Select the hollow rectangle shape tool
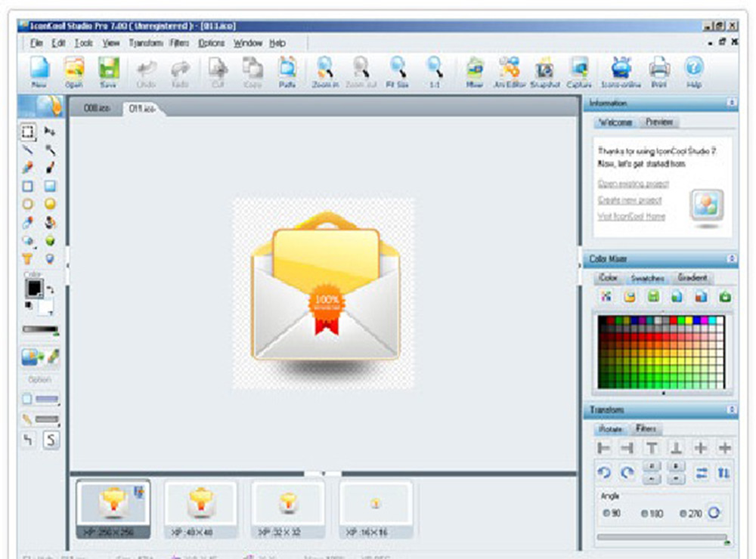The image size is (756, 559). coord(28,186)
